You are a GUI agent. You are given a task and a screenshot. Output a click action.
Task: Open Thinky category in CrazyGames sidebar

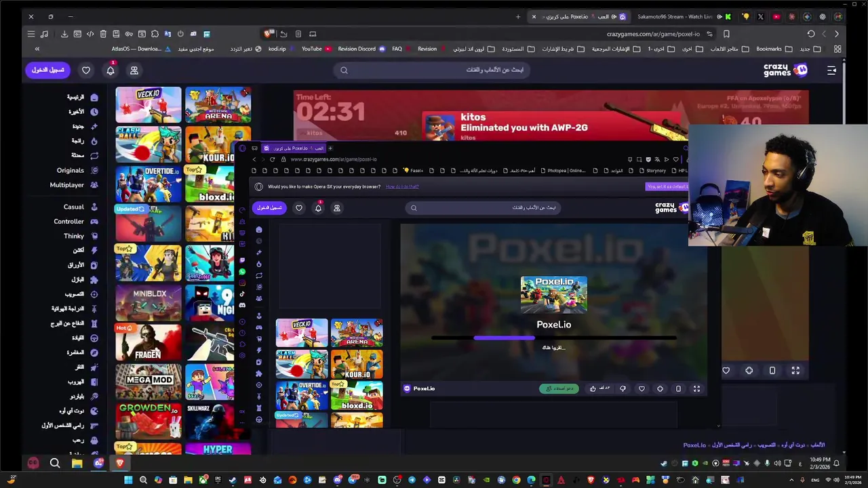click(81, 236)
